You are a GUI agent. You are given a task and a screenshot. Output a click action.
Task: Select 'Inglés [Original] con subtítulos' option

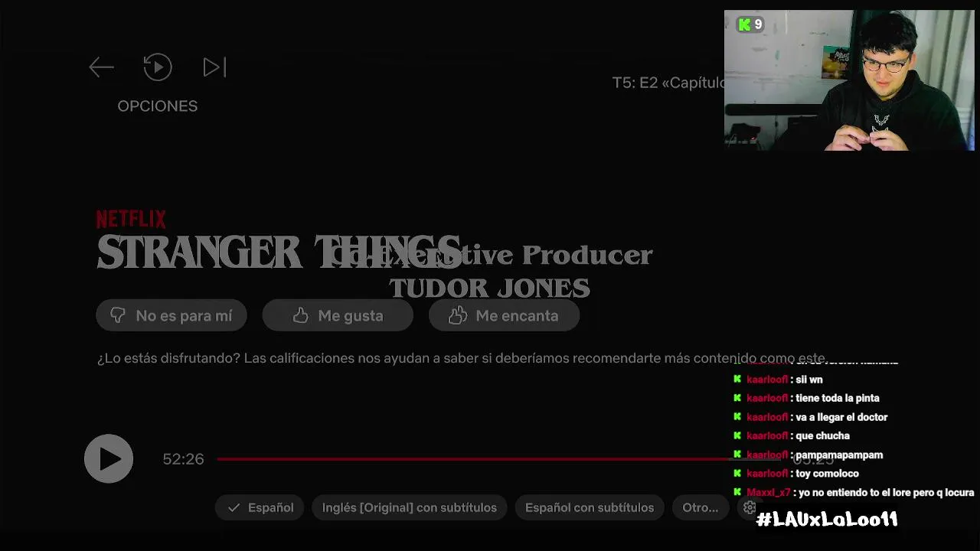coord(409,507)
